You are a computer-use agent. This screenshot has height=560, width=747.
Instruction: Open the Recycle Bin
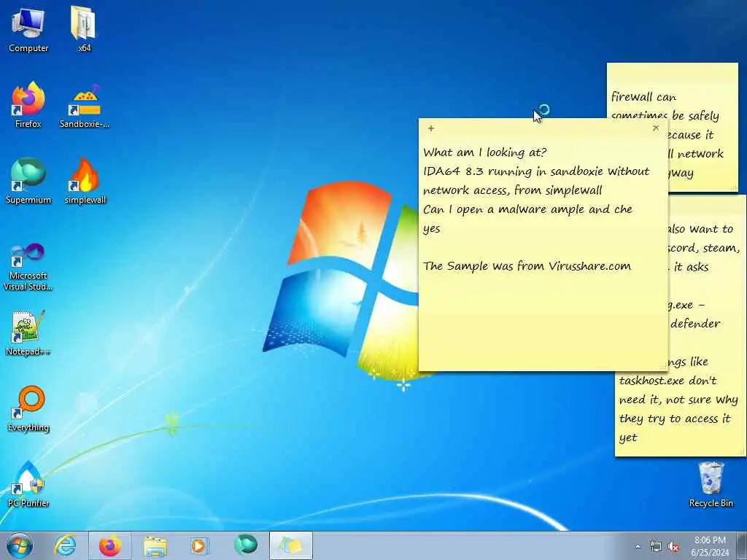711,484
